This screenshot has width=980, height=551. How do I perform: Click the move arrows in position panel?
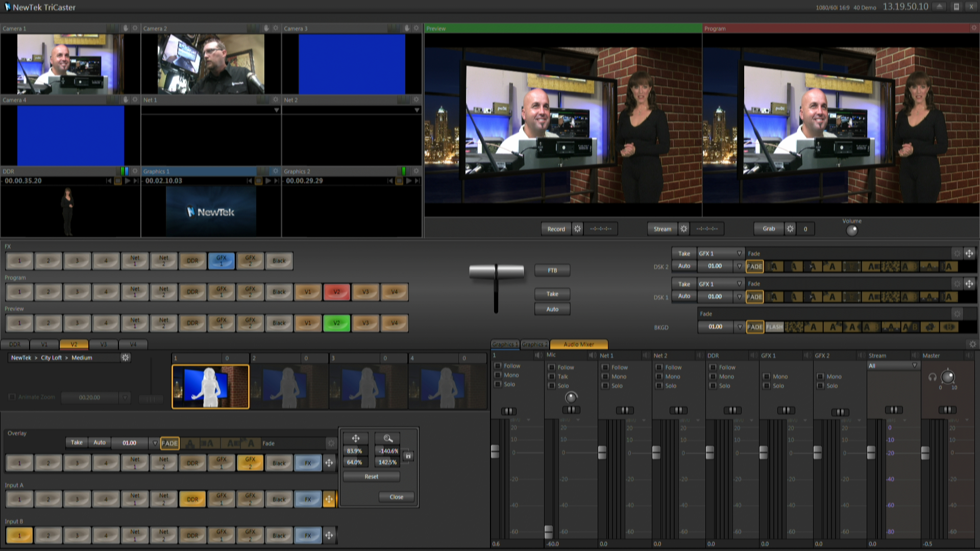click(356, 438)
